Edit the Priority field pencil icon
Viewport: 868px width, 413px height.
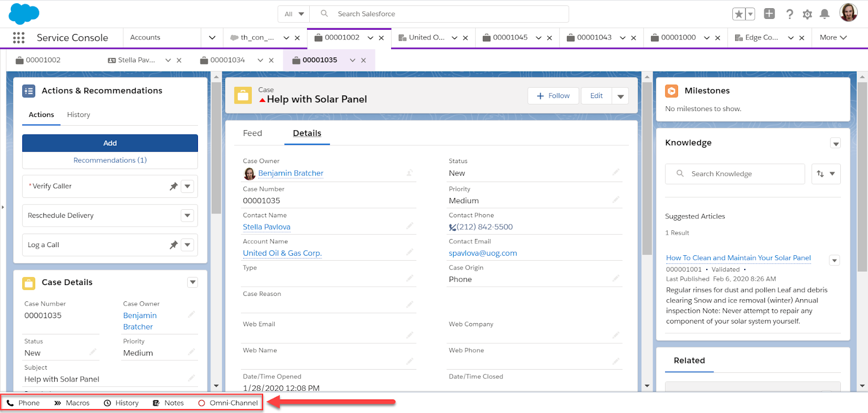click(616, 200)
